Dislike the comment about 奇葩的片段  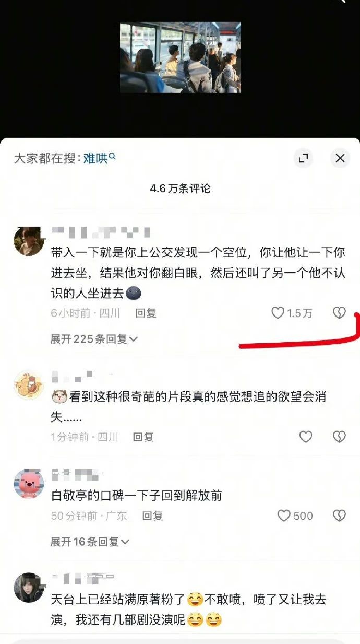(339, 437)
